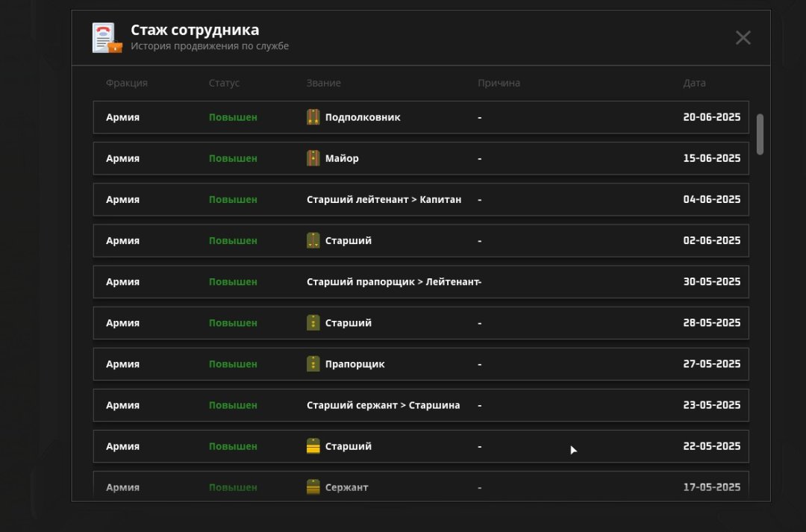Click Повышен status in the Сержант row

pyautogui.click(x=233, y=487)
